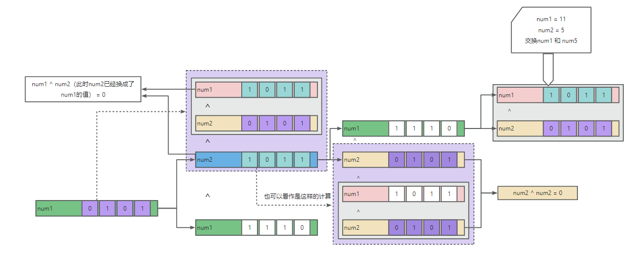
Task: Click pink num1 label directly under the callout pointer
Action: click(x=520, y=95)
